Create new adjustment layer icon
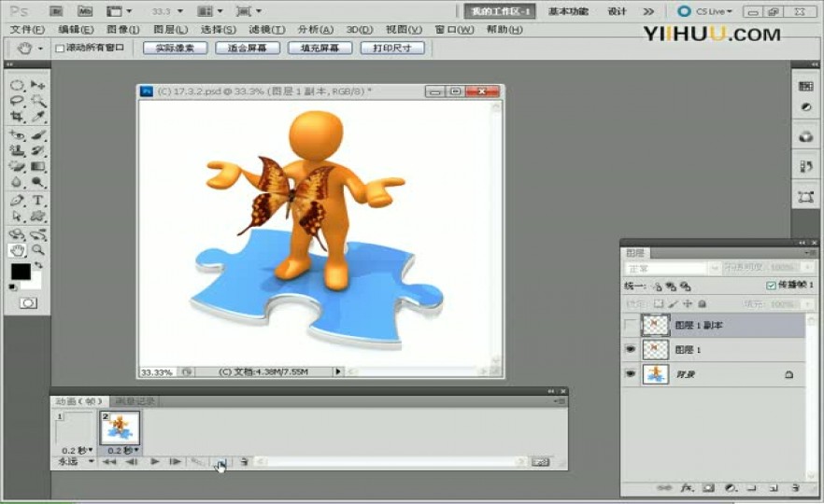 730,488
